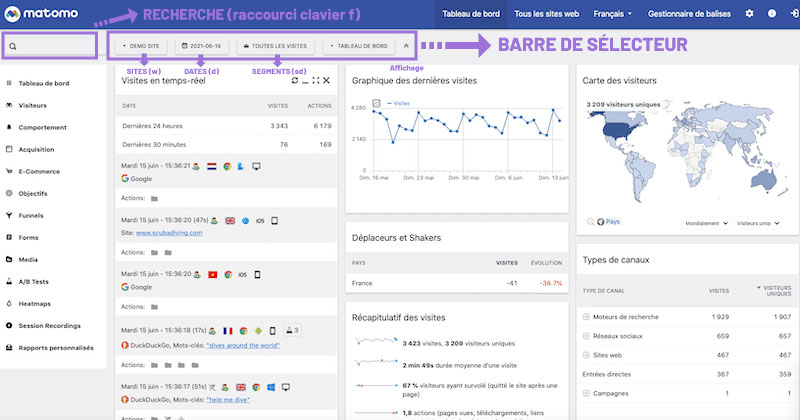Click ecommerce cart icon in 15:36:17 visit

pyautogui.click(x=212, y=387)
